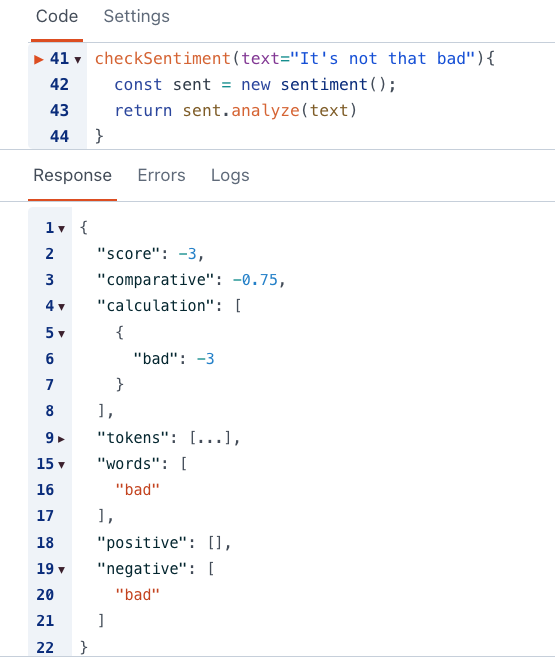This screenshot has width=555, height=658.
Task: Collapse the words array at line 15
Action: 62,465
